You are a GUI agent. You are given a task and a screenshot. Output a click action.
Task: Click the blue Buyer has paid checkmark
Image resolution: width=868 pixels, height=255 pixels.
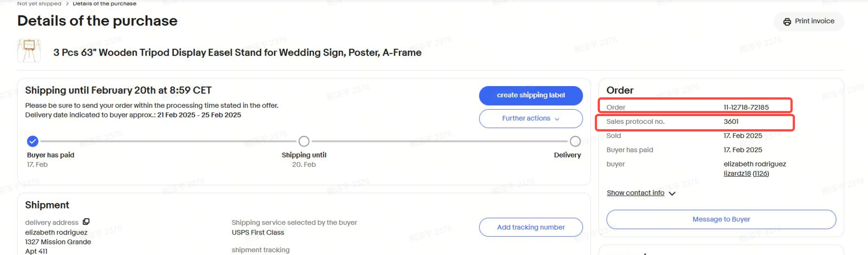tap(32, 141)
